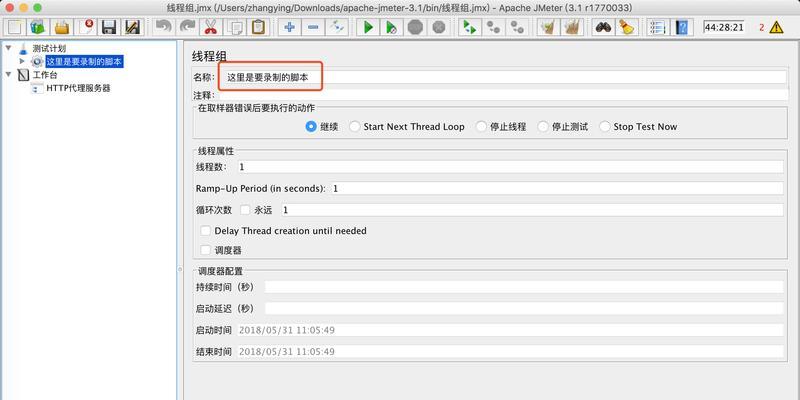
Task: Enable the 永远 loop forever checkbox
Action: point(245,210)
